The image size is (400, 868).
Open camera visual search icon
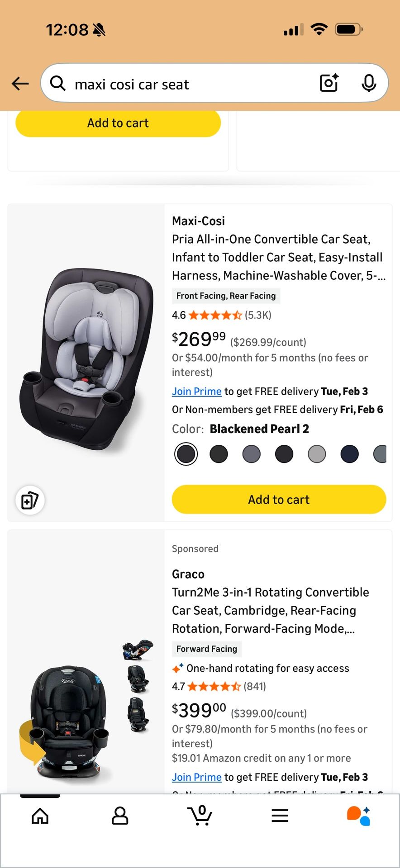point(329,83)
